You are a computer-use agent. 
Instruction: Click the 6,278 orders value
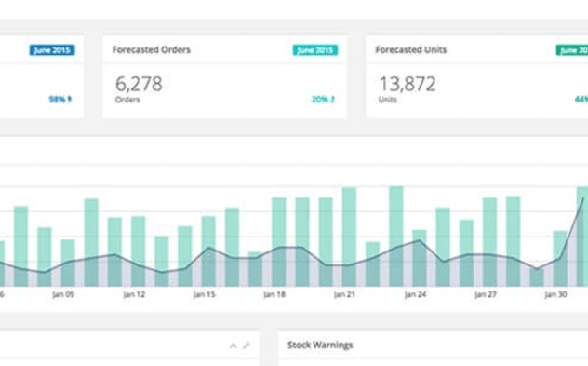[139, 84]
